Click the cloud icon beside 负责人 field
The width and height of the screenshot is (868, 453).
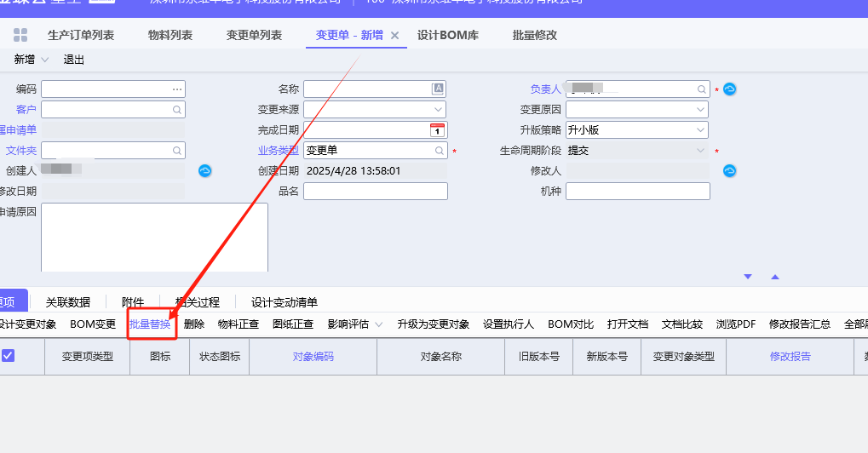pos(729,89)
